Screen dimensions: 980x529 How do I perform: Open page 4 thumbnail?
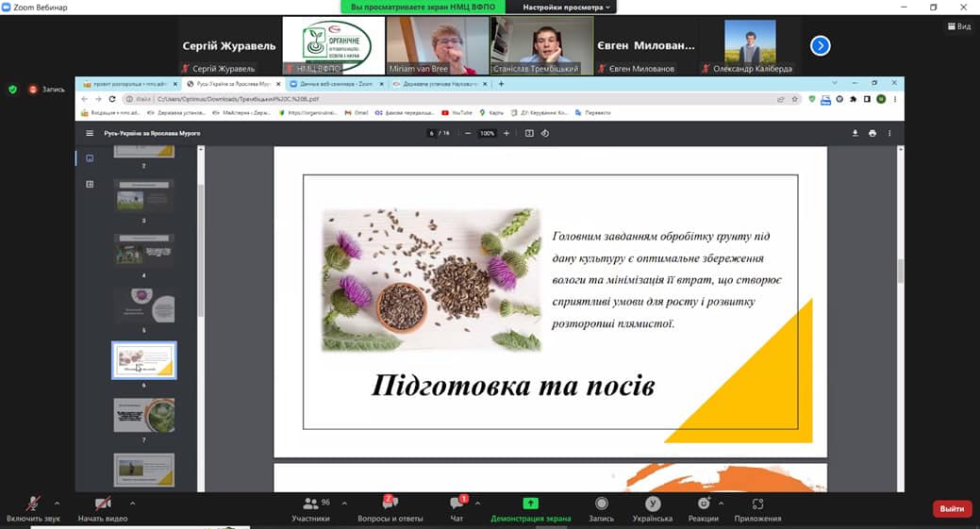[144, 251]
